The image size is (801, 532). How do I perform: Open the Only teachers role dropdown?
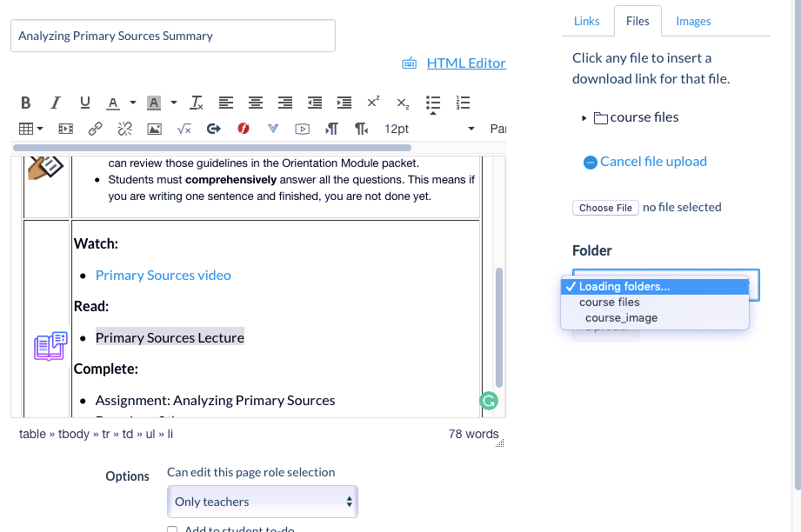tap(262, 502)
